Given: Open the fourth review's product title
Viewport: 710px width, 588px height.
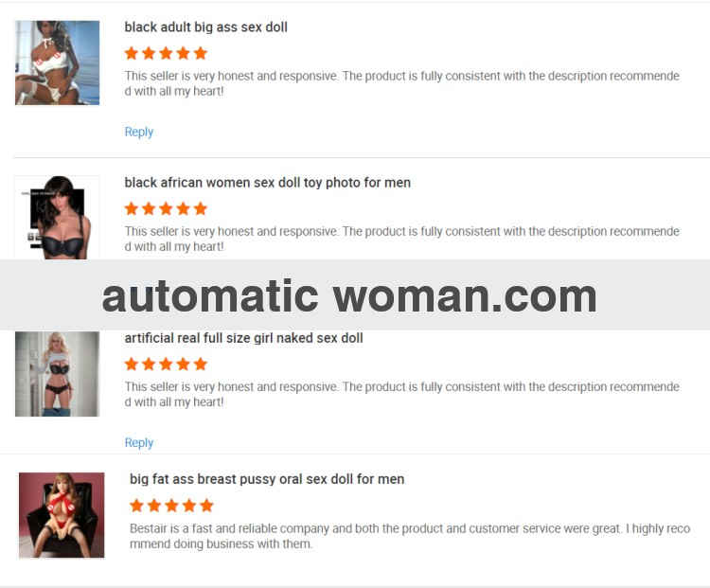Looking at the screenshot, I should [x=267, y=479].
